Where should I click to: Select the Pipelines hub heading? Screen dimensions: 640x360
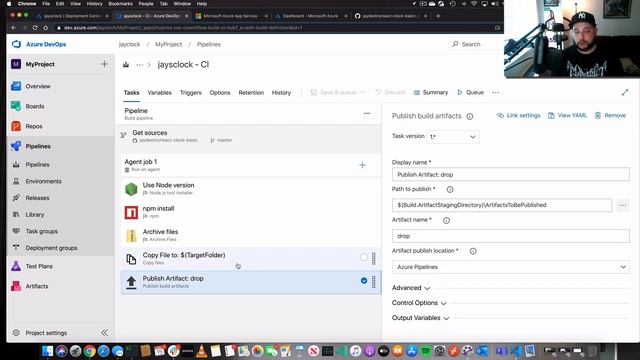click(38, 146)
